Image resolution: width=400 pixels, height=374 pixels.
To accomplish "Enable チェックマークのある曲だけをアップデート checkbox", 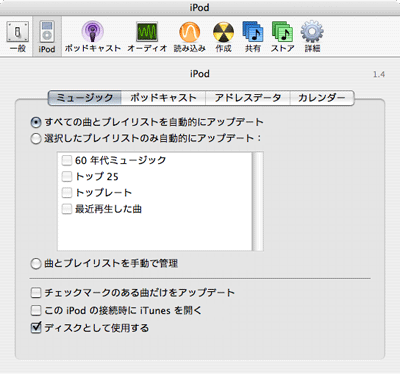I will 36,293.
